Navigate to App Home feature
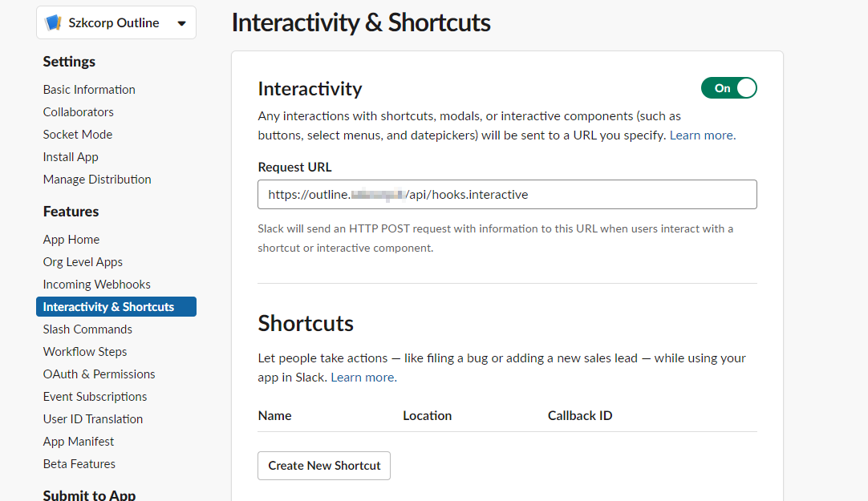 click(71, 240)
